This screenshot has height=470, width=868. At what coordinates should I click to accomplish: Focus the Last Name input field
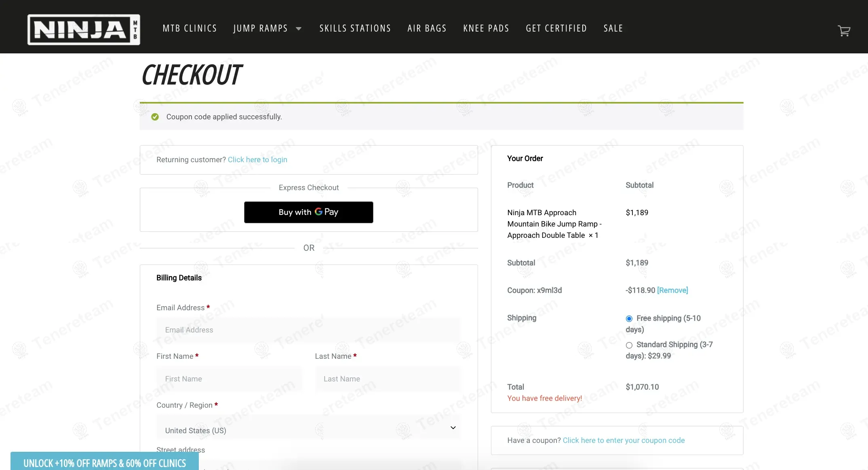(388, 379)
